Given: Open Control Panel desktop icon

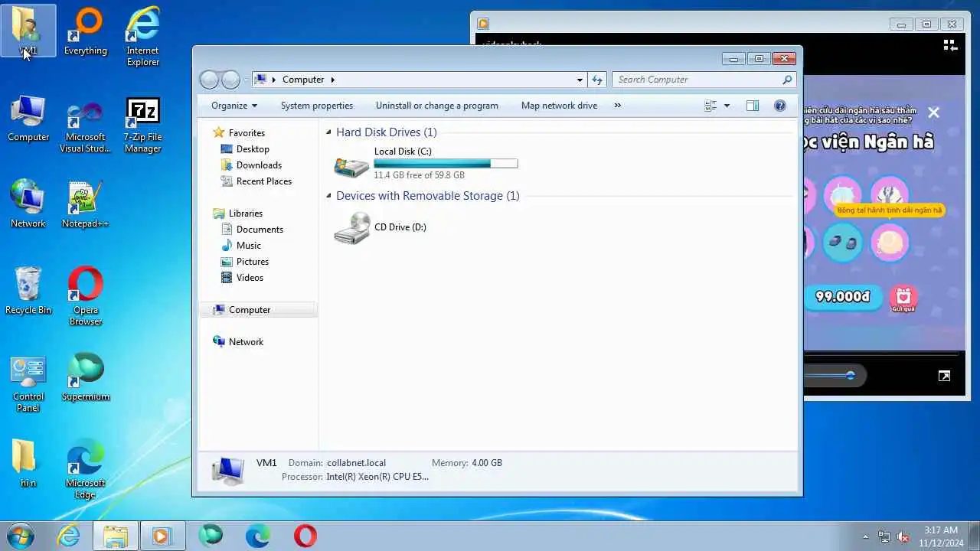Looking at the screenshot, I should (x=28, y=383).
